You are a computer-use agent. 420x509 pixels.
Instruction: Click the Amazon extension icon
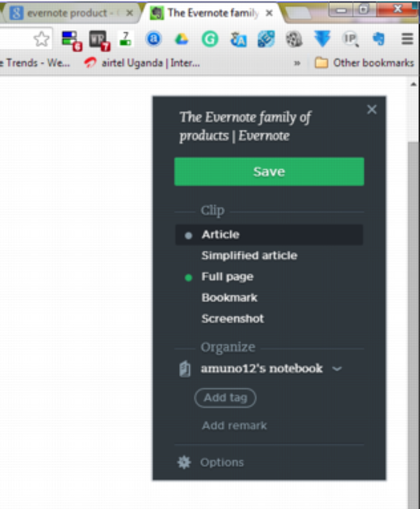click(154, 39)
